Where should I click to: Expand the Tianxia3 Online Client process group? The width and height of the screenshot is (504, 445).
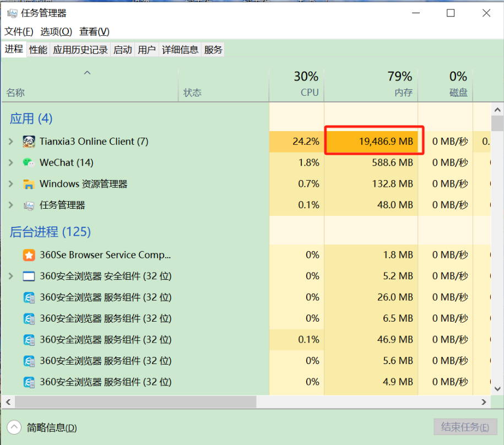pyautogui.click(x=11, y=142)
